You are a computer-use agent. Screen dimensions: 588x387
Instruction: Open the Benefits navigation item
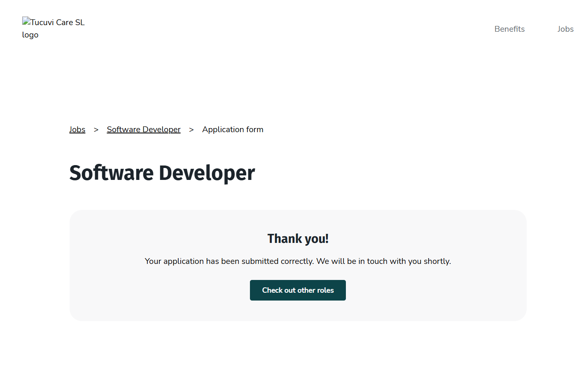(x=509, y=29)
